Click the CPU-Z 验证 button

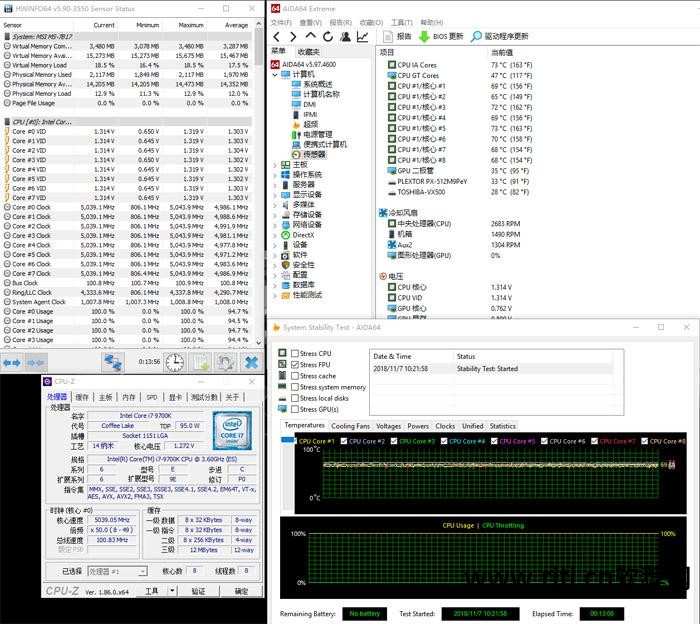point(198,591)
